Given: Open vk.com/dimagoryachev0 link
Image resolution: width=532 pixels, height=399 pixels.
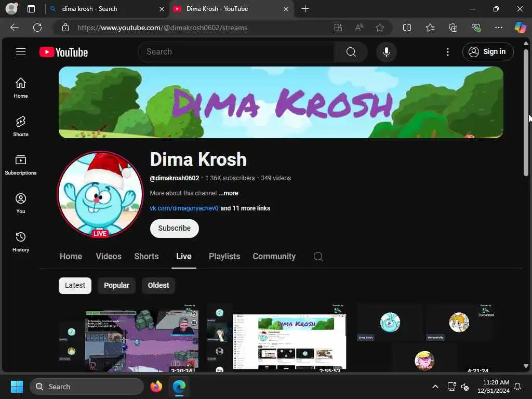Looking at the screenshot, I should [184, 208].
